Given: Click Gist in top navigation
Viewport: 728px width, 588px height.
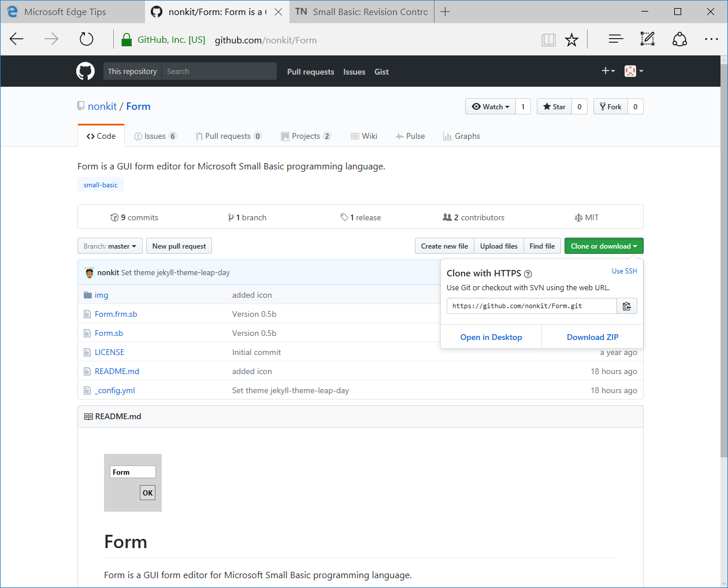Looking at the screenshot, I should [381, 72].
